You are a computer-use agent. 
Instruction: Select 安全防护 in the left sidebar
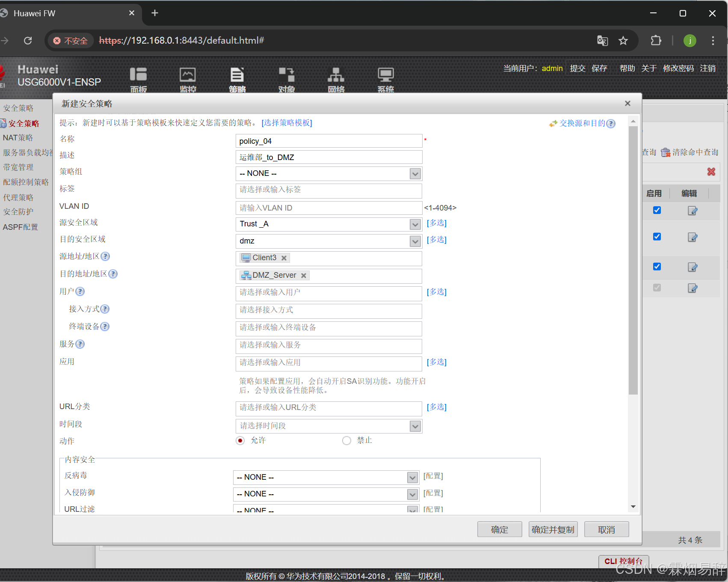18,212
